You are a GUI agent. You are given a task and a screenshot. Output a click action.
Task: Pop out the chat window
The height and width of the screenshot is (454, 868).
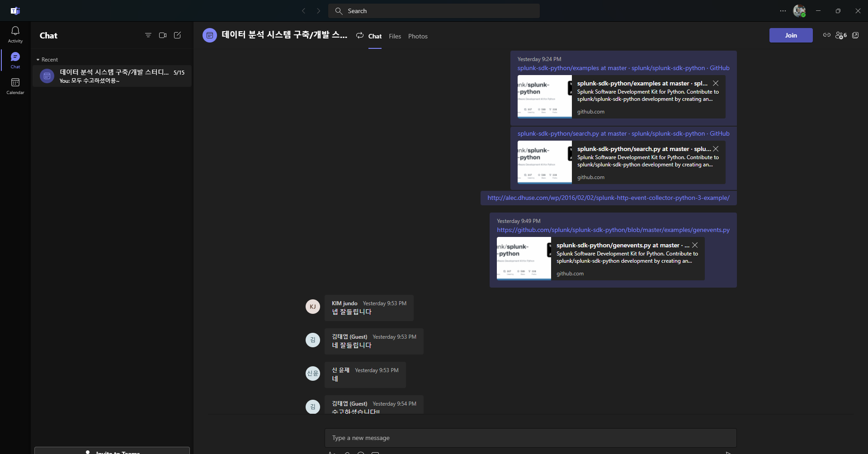(x=855, y=35)
